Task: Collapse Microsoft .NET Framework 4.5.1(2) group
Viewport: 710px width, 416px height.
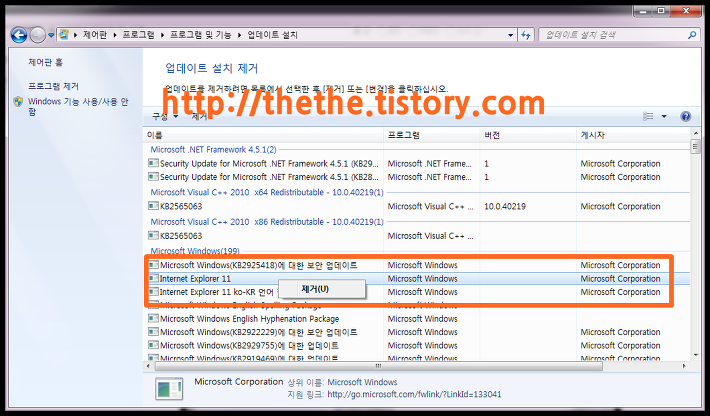Action: (213, 149)
